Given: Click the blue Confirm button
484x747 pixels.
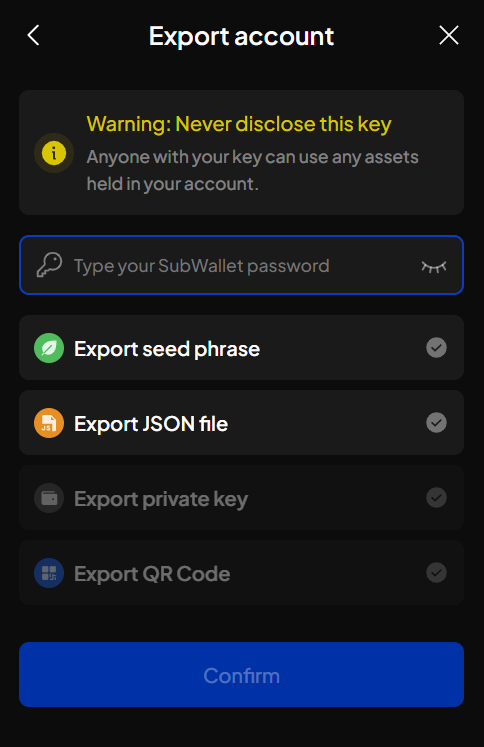Looking at the screenshot, I should [x=242, y=675].
